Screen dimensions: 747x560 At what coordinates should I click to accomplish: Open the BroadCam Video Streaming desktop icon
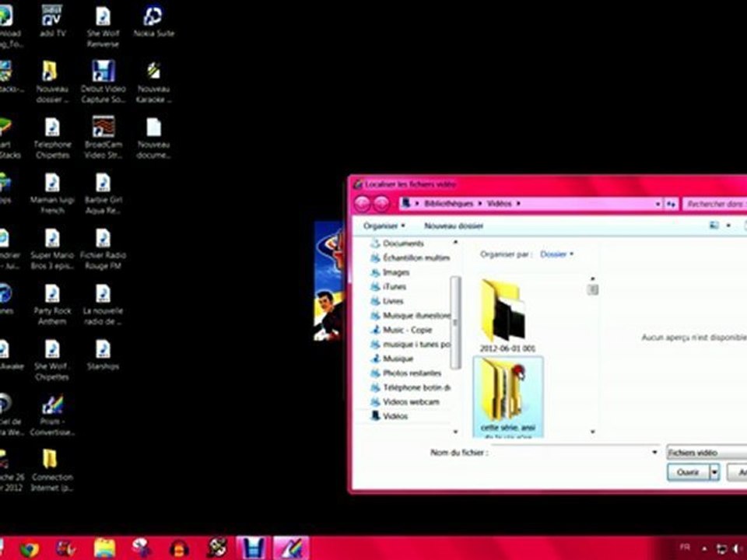[103, 138]
